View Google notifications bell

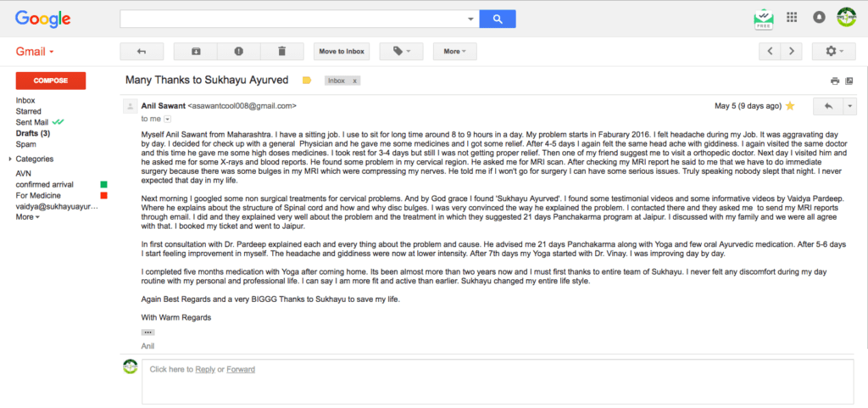click(818, 17)
